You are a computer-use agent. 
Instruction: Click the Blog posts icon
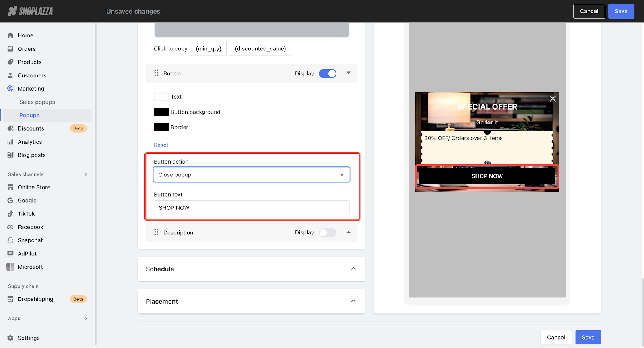[x=10, y=155]
